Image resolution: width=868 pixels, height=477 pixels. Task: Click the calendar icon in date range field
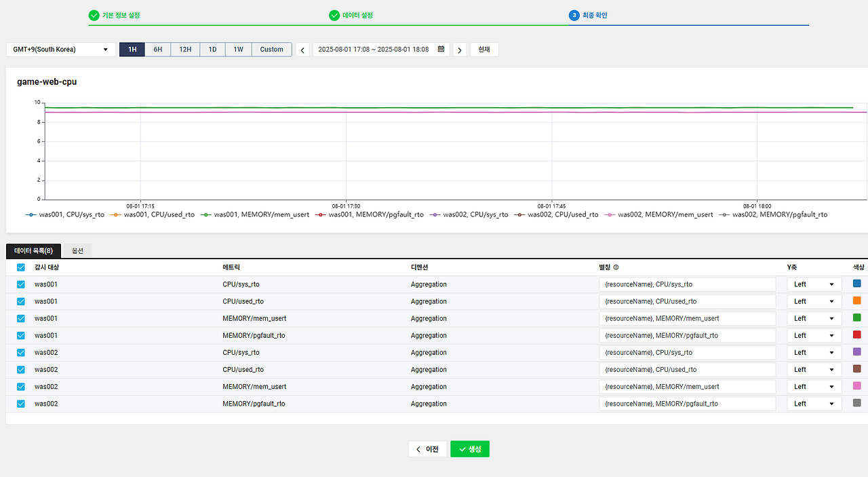pos(441,50)
